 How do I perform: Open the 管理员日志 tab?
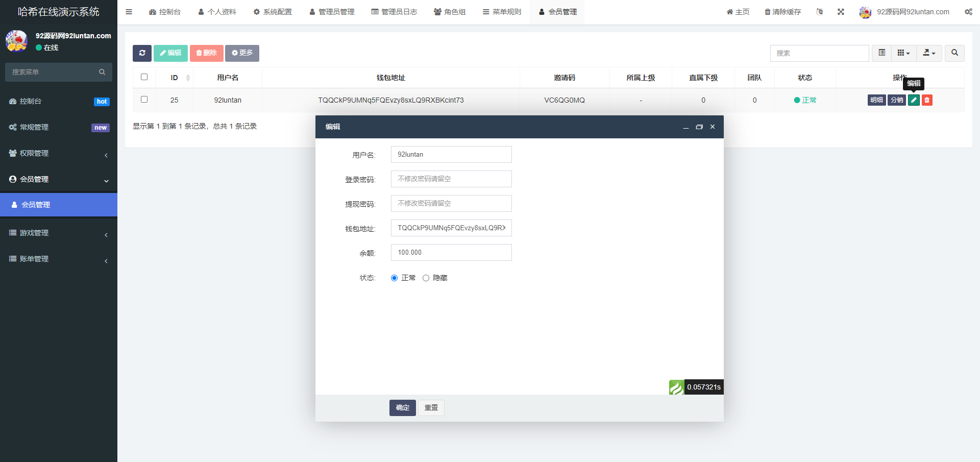point(394,12)
